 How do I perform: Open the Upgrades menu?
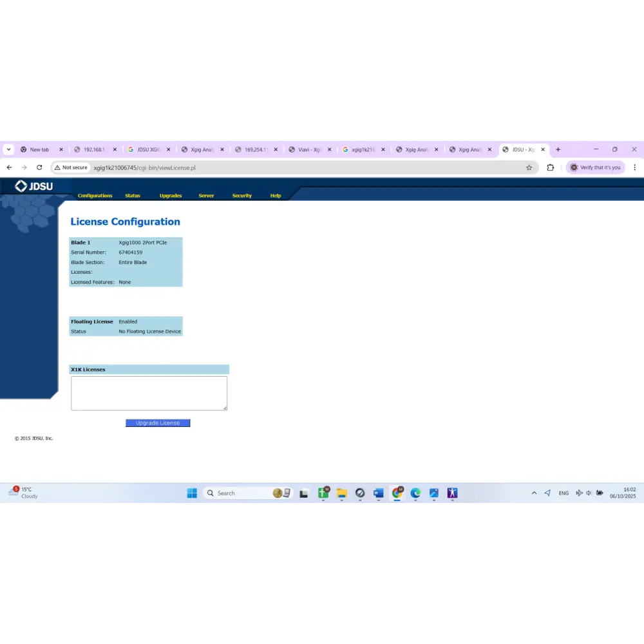click(x=171, y=196)
